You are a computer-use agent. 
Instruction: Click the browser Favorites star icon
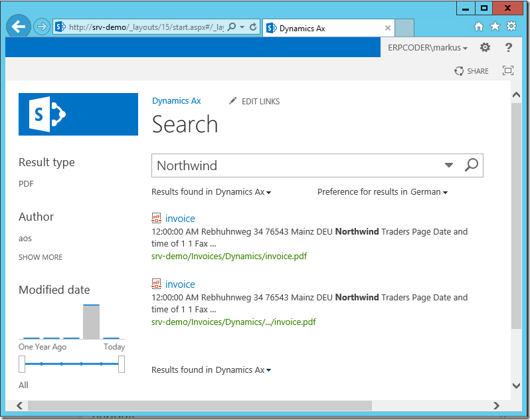tap(495, 26)
